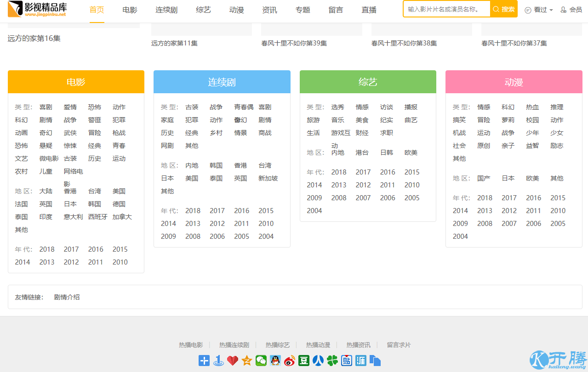Share via the WeChat icon
The height and width of the screenshot is (372, 588).
tap(261, 361)
